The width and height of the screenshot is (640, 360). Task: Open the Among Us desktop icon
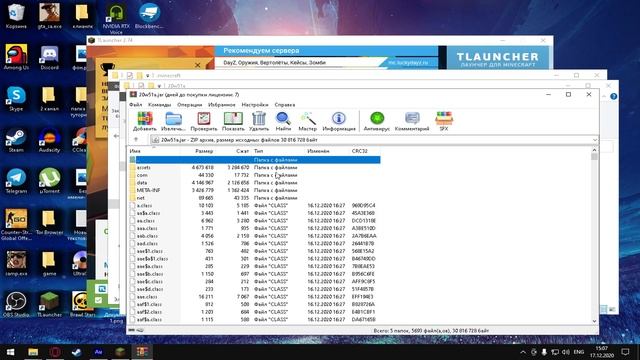click(16, 57)
